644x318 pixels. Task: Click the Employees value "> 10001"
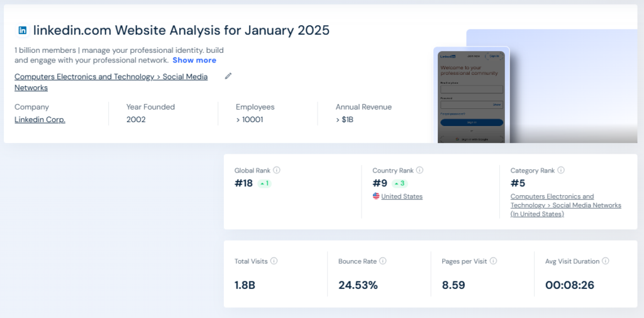[x=249, y=120]
